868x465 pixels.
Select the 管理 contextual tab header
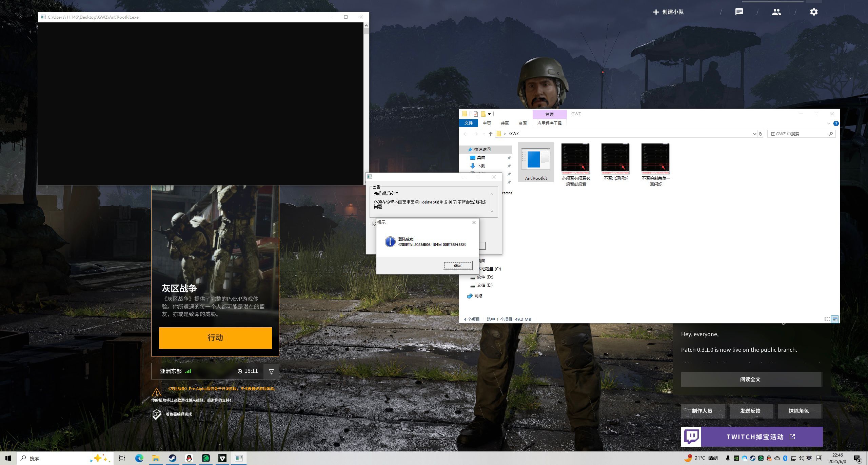[x=550, y=114]
